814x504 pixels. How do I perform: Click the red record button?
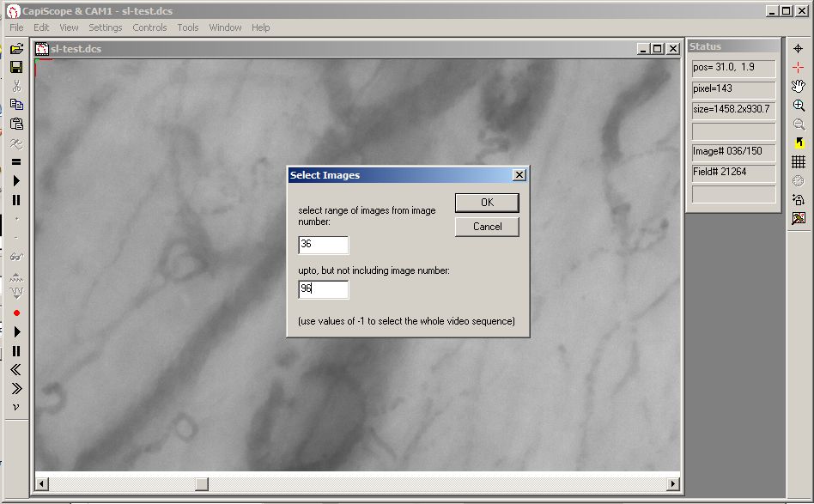(x=16, y=313)
